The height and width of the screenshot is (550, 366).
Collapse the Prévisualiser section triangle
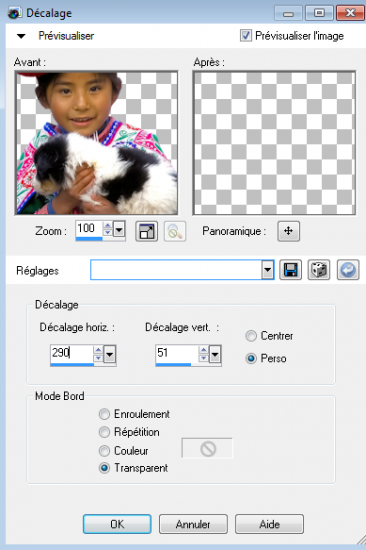pos(21,36)
